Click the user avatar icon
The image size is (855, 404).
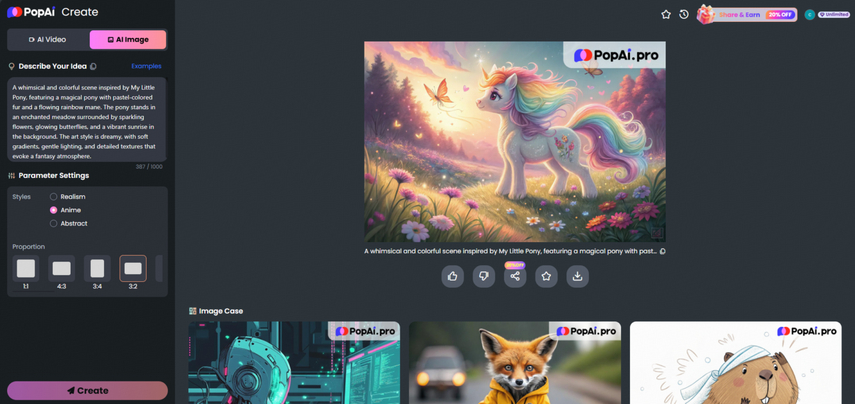[810, 15]
